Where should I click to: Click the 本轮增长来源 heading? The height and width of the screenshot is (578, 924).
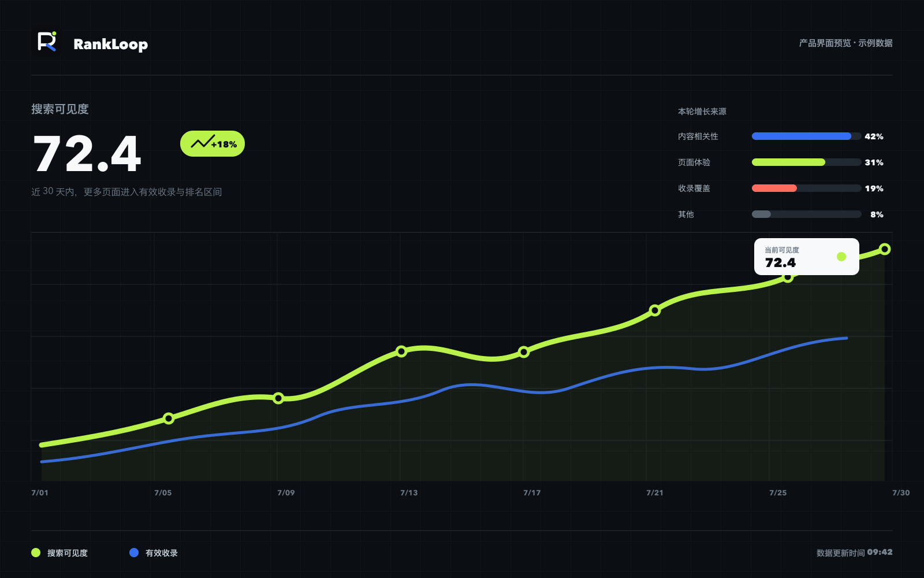(702, 112)
